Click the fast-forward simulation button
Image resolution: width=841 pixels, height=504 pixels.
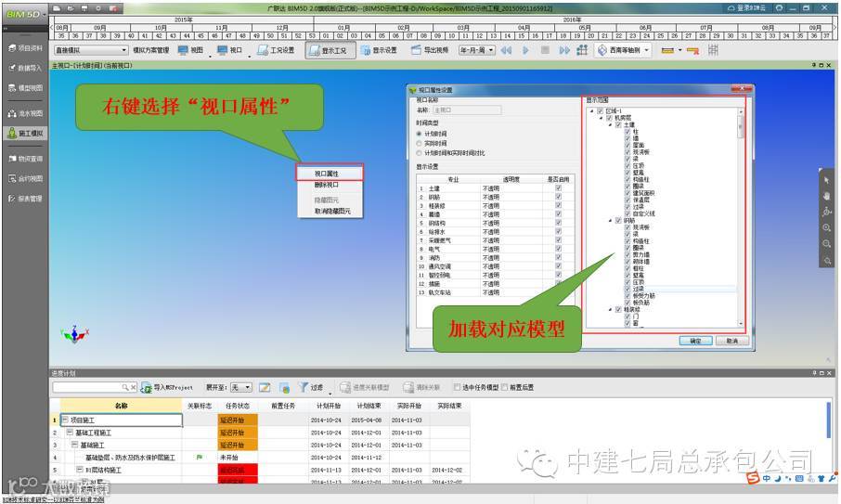[x=564, y=50]
